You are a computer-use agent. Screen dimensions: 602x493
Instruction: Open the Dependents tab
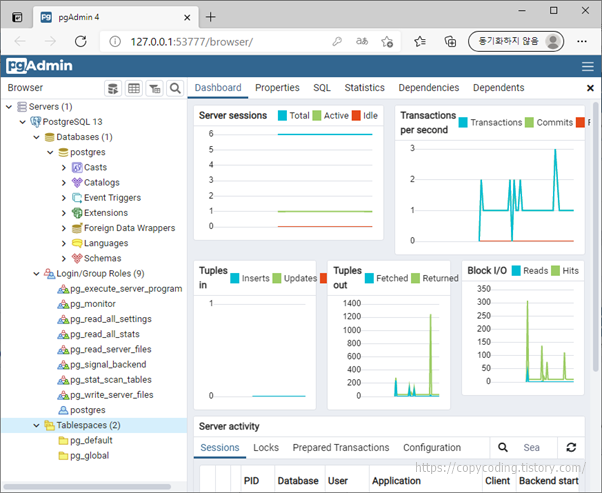pyautogui.click(x=498, y=88)
